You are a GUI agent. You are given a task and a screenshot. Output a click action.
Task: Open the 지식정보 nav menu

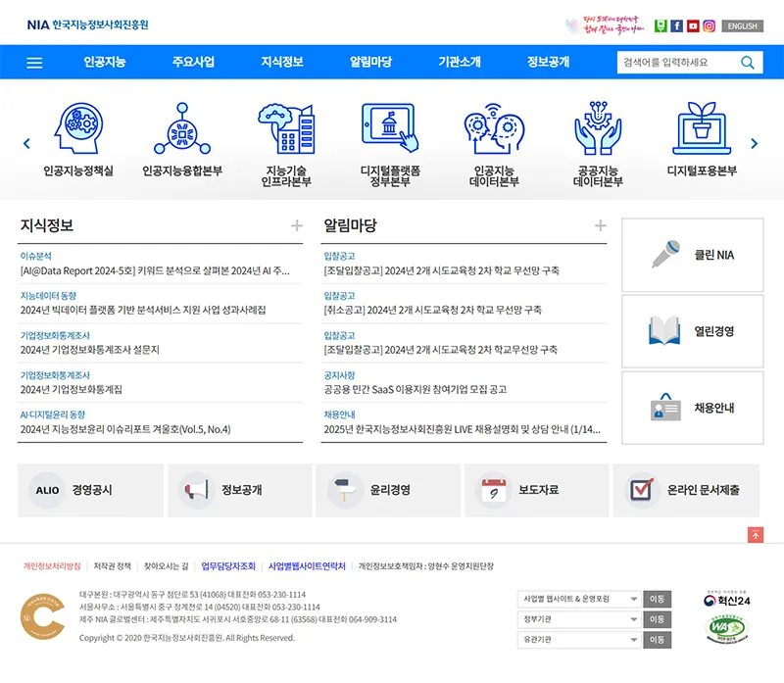tap(282, 62)
